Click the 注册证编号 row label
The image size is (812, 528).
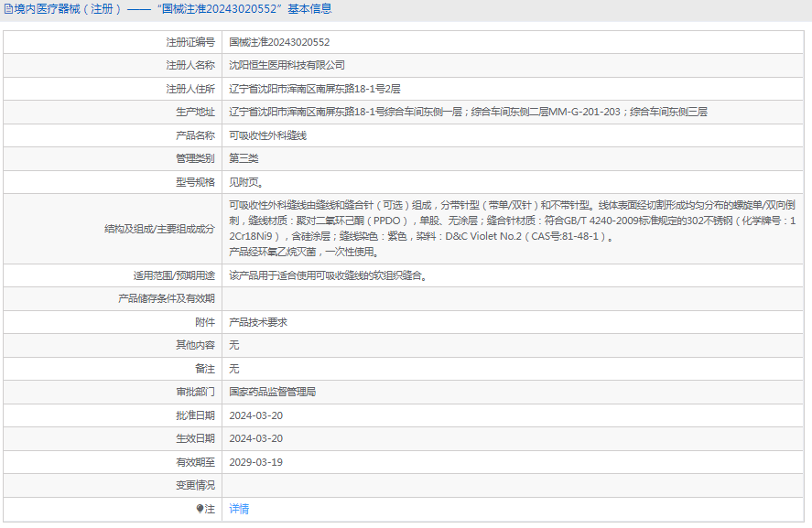pyautogui.click(x=190, y=42)
